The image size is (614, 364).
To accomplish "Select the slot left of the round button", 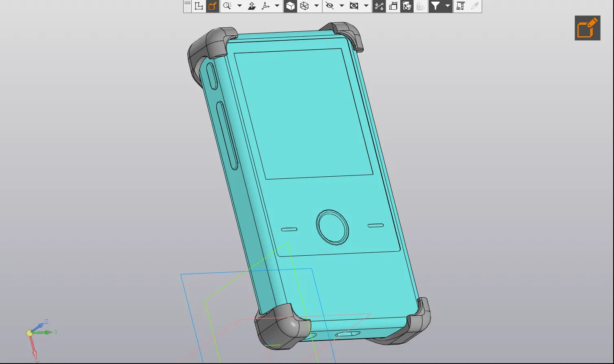I will 289,229.
